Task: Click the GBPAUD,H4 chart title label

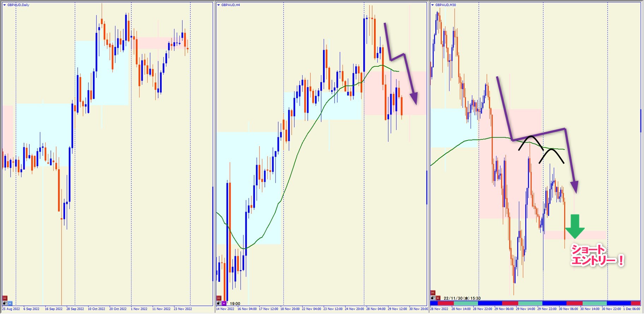Action: tap(231, 5)
